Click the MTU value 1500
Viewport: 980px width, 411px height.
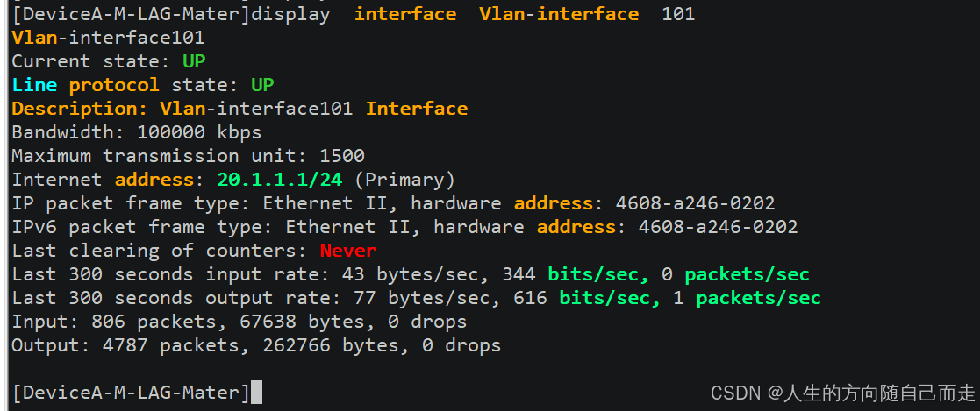(x=342, y=156)
